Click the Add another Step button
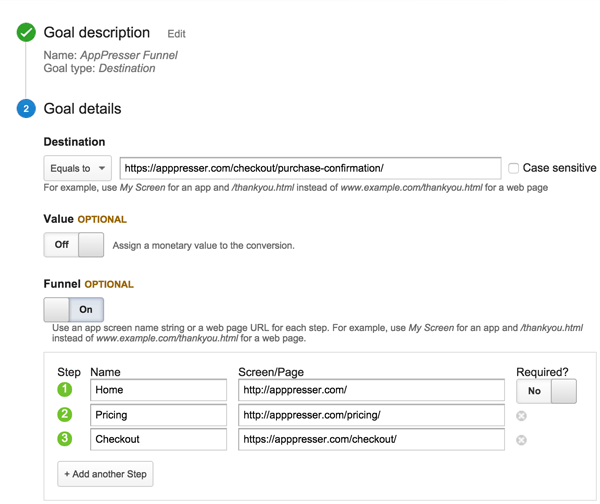 click(105, 474)
